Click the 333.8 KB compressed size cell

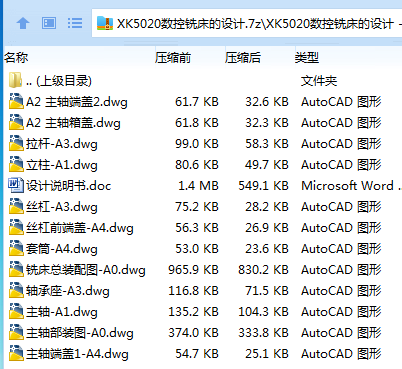[263, 333]
